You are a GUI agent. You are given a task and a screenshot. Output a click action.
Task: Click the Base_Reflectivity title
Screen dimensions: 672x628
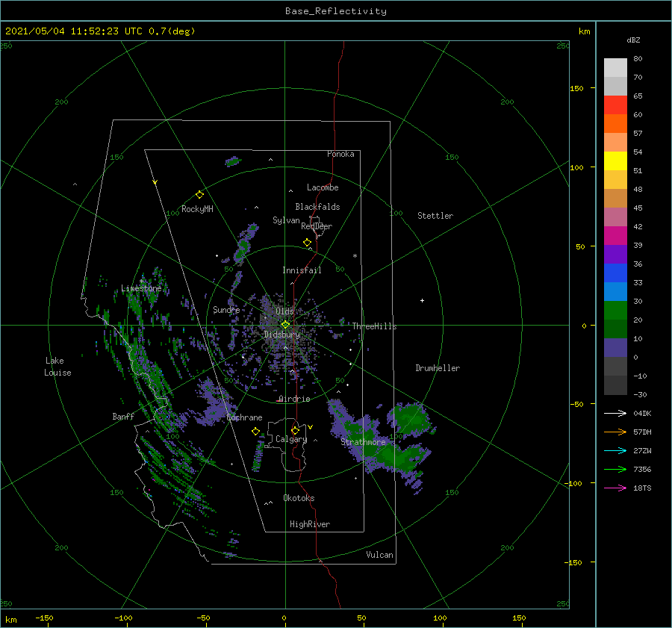[336, 11]
